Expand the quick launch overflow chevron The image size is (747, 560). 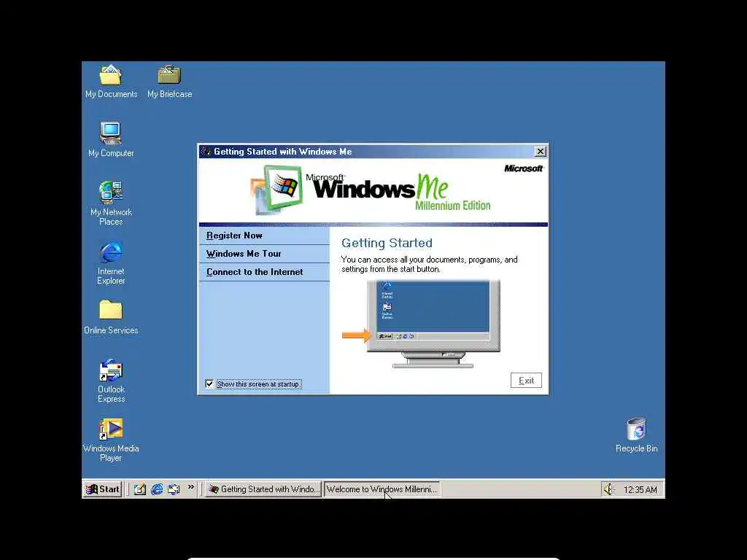click(191, 486)
